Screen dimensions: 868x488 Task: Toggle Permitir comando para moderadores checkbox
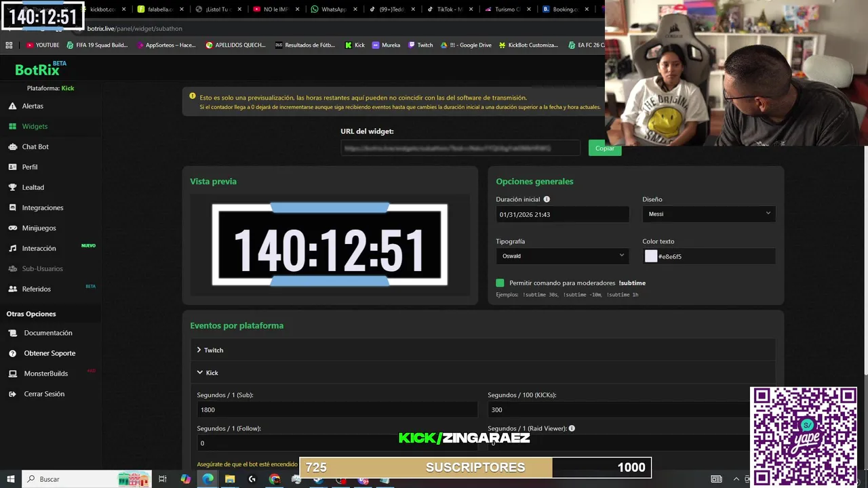pos(500,283)
